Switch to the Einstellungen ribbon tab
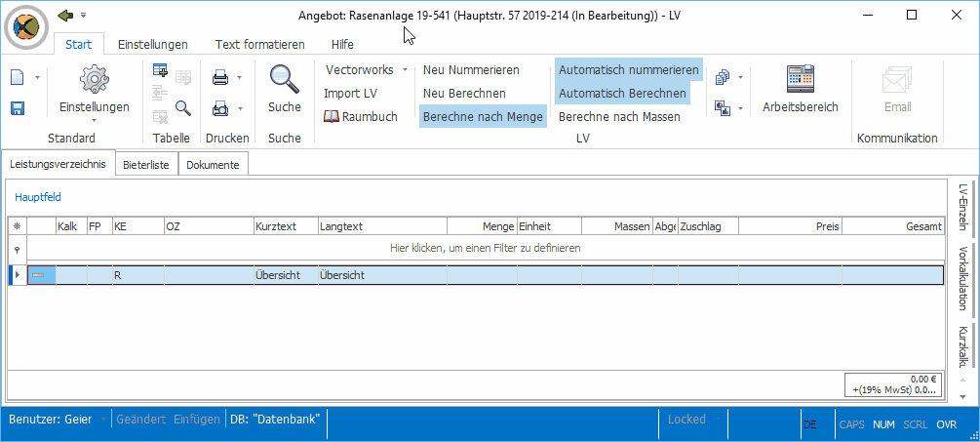 click(152, 44)
